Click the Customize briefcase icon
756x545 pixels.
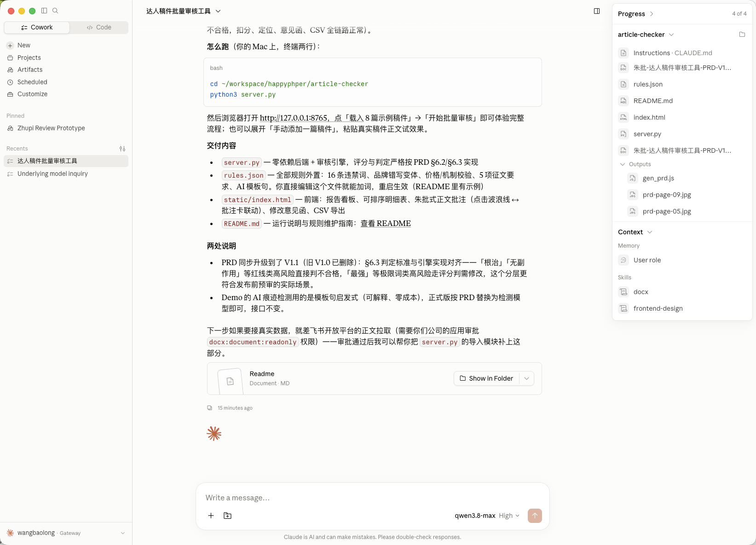[x=10, y=94]
